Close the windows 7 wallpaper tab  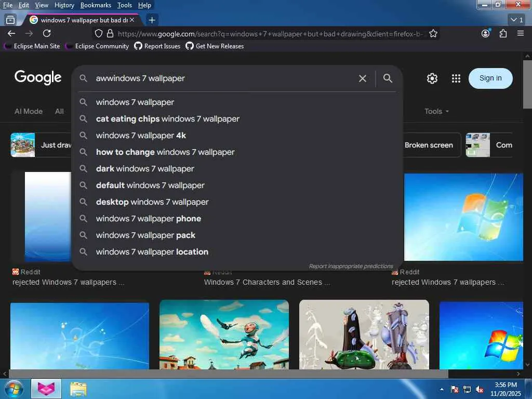coord(132,20)
